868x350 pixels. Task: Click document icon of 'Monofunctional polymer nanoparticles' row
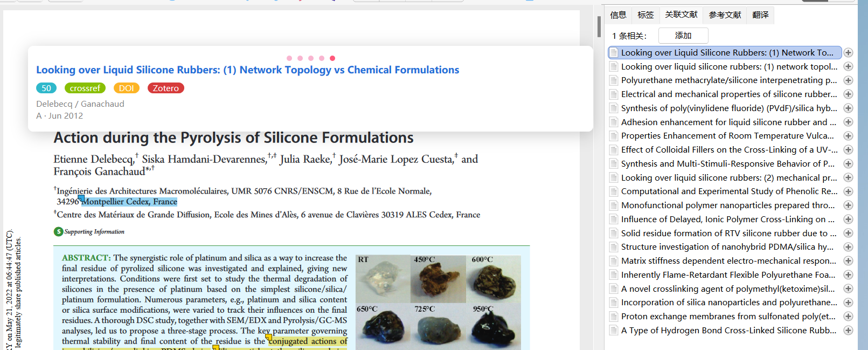pyautogui.click(x=614, y=205)
